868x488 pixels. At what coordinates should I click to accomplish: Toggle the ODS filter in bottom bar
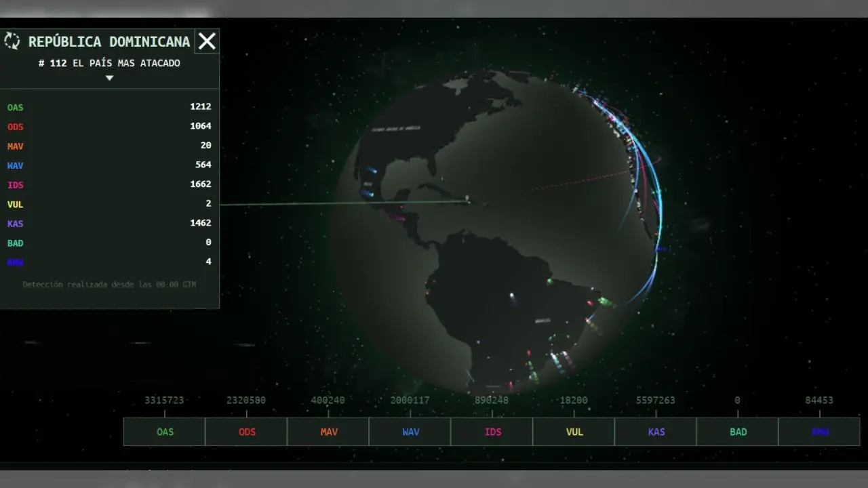[247, 432]
